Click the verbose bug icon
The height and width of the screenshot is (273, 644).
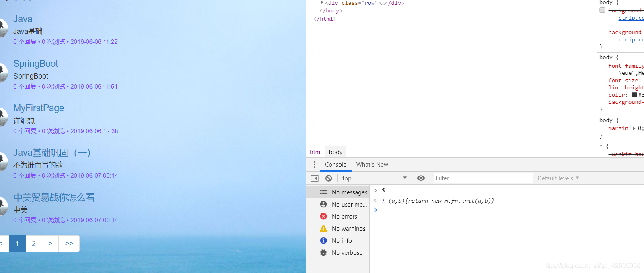pyautogui.click(x=323, y=253)
